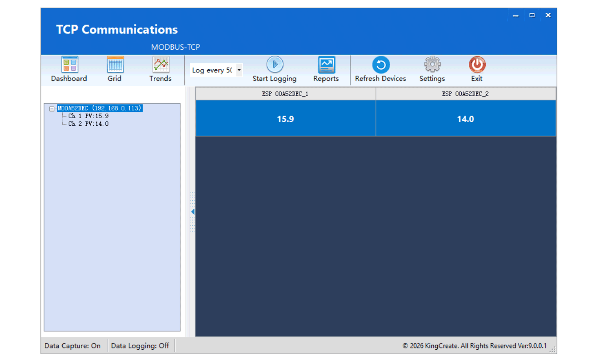Enable logging via the Start Logging label

coord(274,79)
